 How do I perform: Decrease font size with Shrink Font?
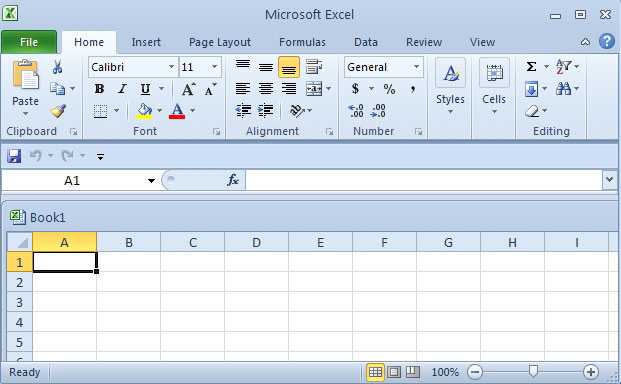tap(210, 89)
